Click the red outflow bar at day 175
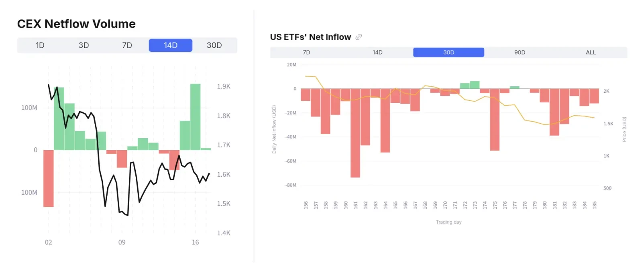644x263 pixels. (x=495, y=120)
